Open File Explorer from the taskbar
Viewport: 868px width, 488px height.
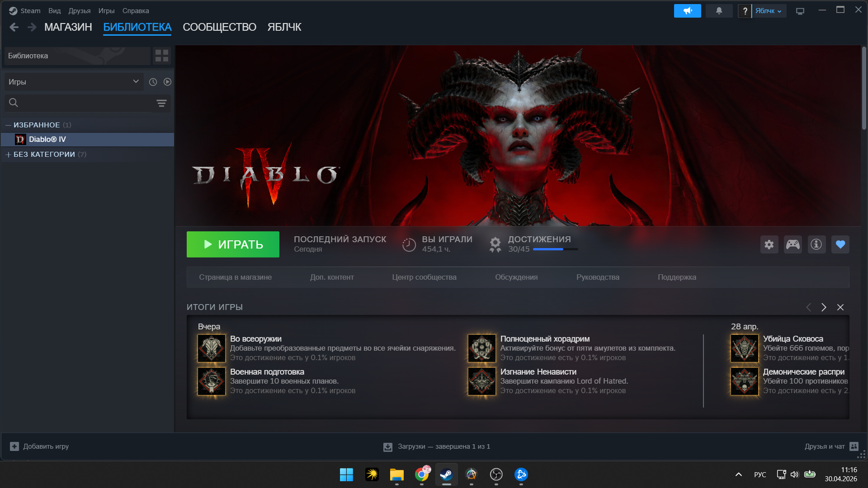coord(396,474)
